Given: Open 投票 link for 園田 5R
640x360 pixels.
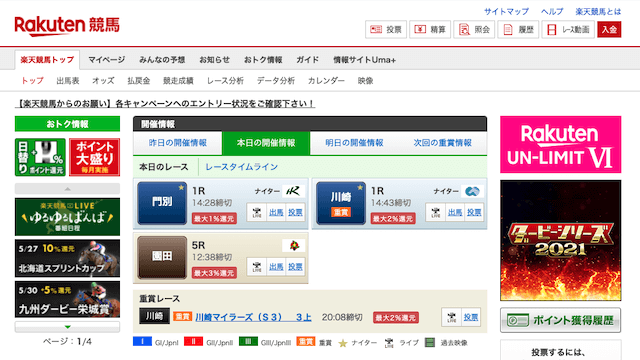Looking at the screenshot, I should 296,267.
